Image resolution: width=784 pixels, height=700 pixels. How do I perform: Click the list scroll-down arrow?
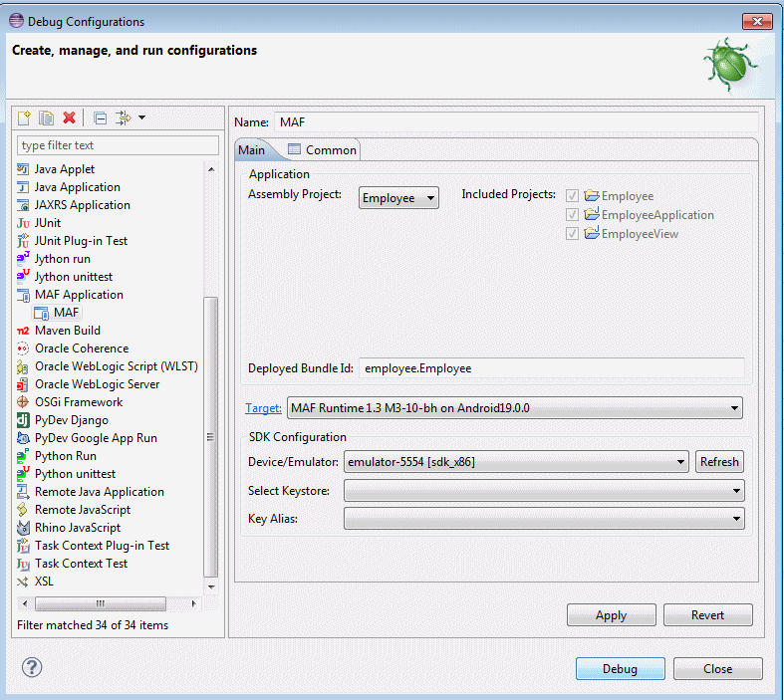(x=211, y=586)
